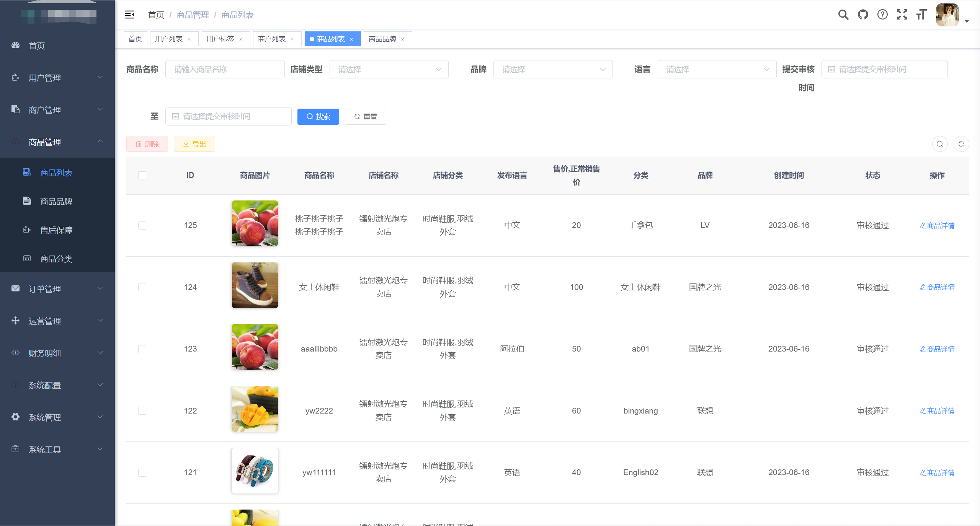
Task: Click the red 删除 button
Action: click(147, 144)
